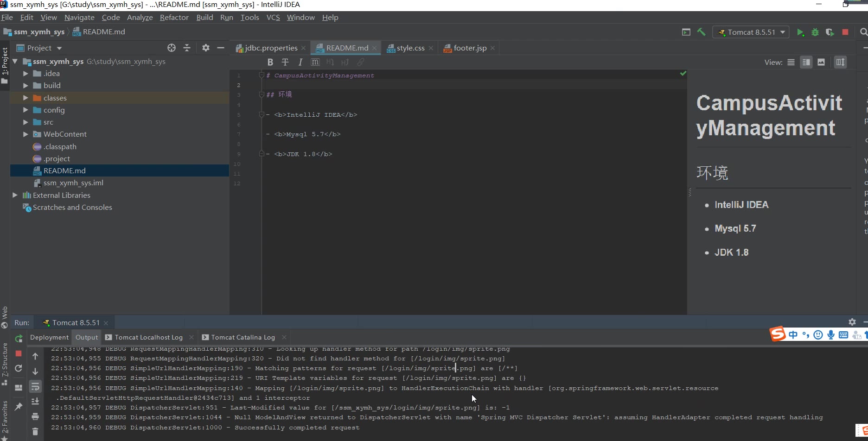Toggle scroll to end of console
This screenshot has width=868, height=441.
(x=35, y=401)
